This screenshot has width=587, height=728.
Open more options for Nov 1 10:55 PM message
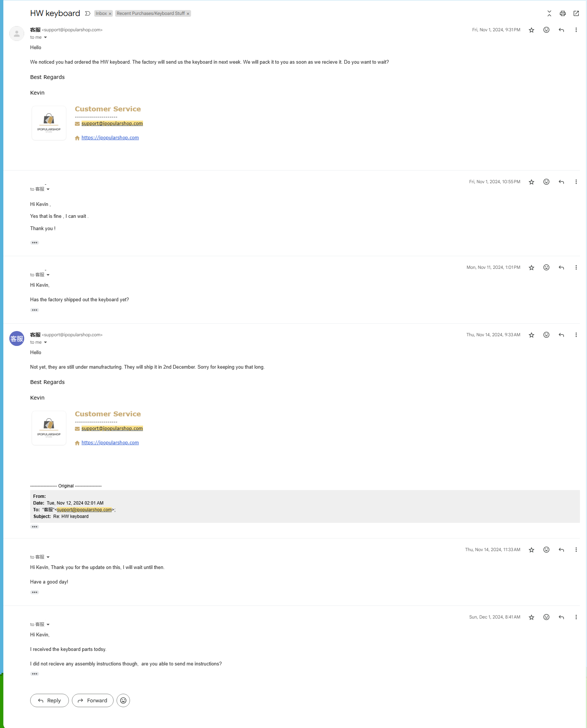pyautogui.click(x=576, y=182)
